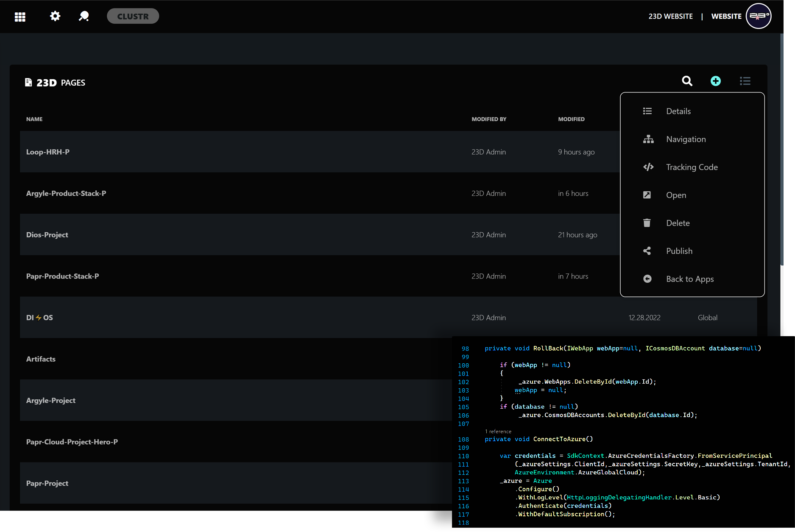795x532 pixels.
Task: Click the settings gear icon
Action: [x=55, y=16]
